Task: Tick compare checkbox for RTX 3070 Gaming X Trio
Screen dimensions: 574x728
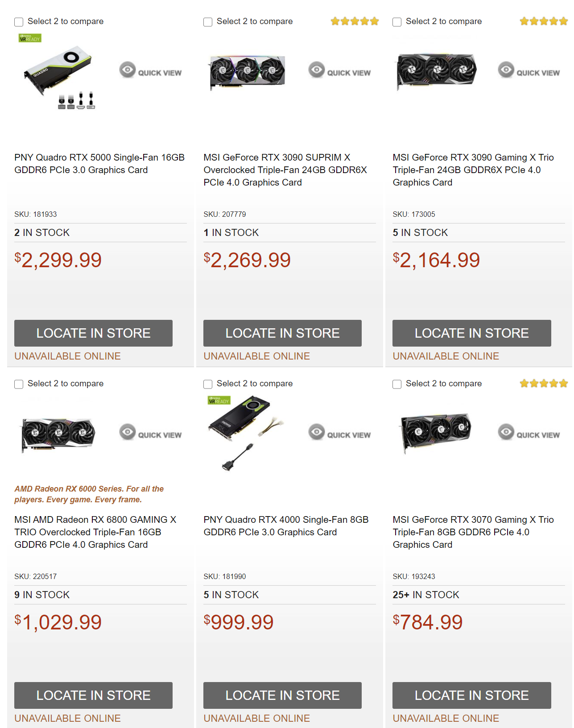Action: 397,384
